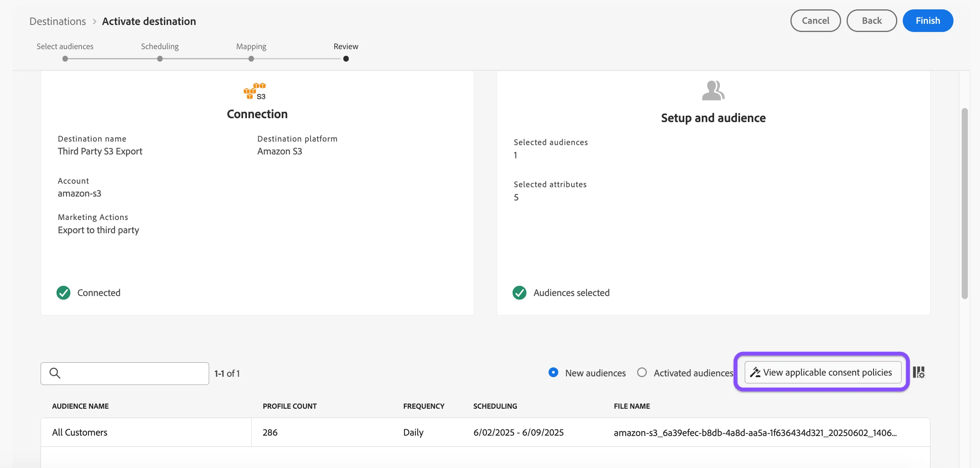Click the AUDIENCE NAME column header
The image size is (980, 468).
[80, 406]
